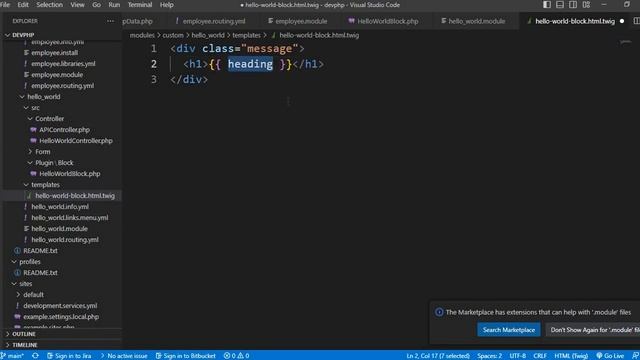Click templates breadcrumb segment

246,36
